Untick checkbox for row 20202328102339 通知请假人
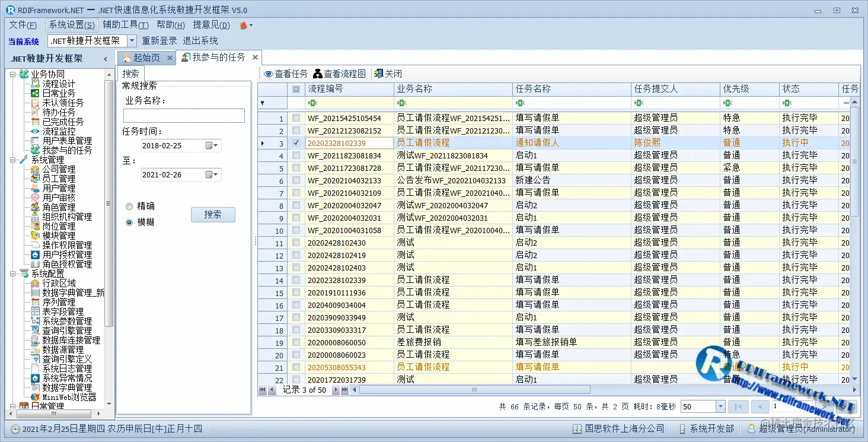The height and width of the screenshot is (442, 868). tap(296, 143)
